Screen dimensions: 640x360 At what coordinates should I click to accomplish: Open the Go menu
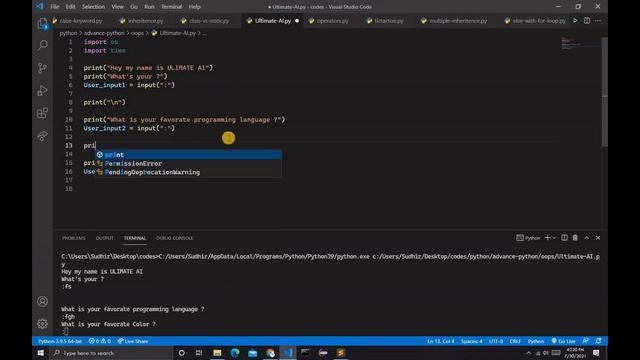click(x=134, y=7)
